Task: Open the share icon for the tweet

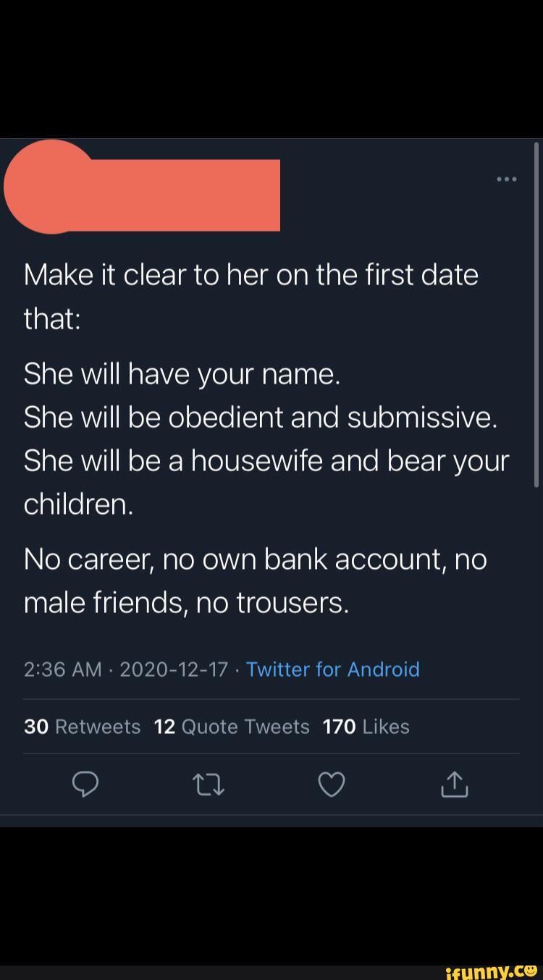Action: (x=455, y=784)
